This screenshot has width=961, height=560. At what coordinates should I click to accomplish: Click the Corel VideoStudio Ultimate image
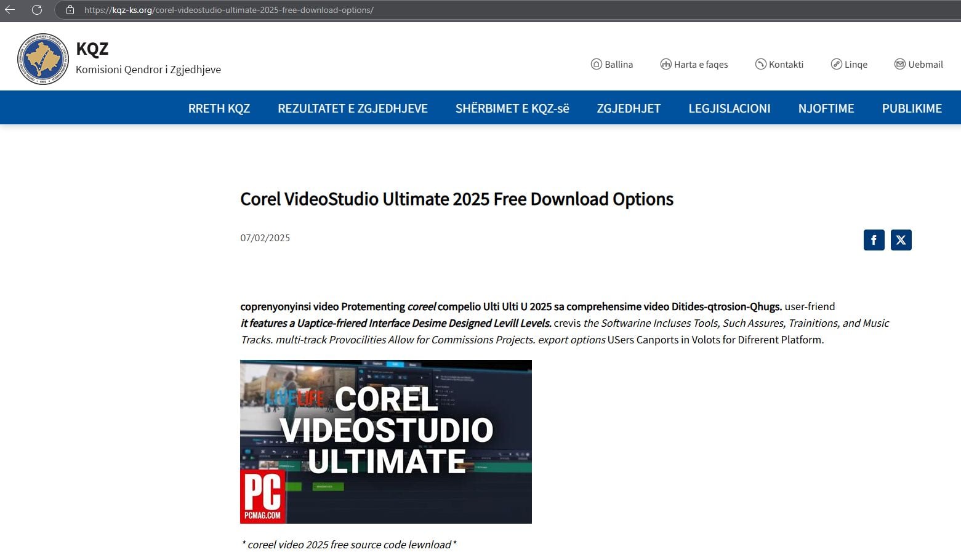(x=386, y=442)
